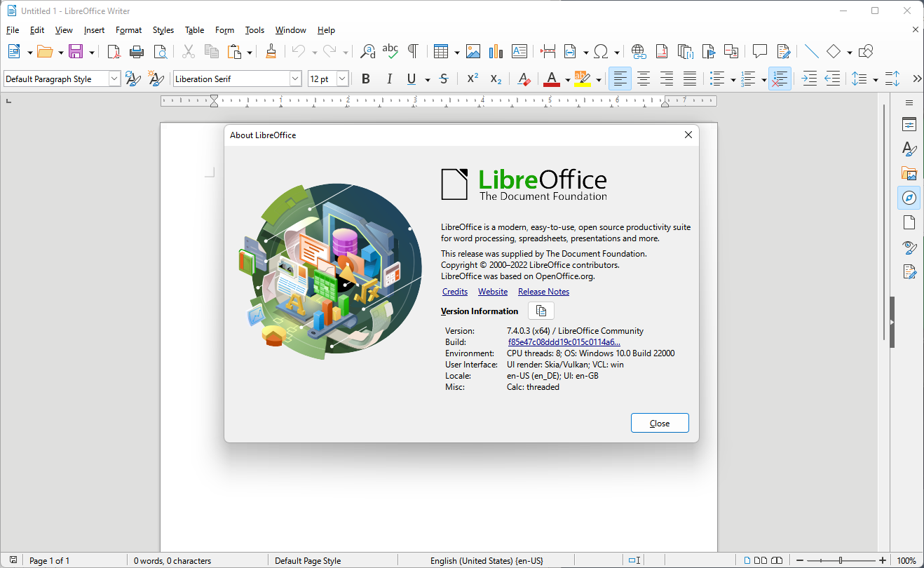This screenshot has height=568, width=924.
Task: Click the Print toolbar icon
Action: (x=137, y=51)
